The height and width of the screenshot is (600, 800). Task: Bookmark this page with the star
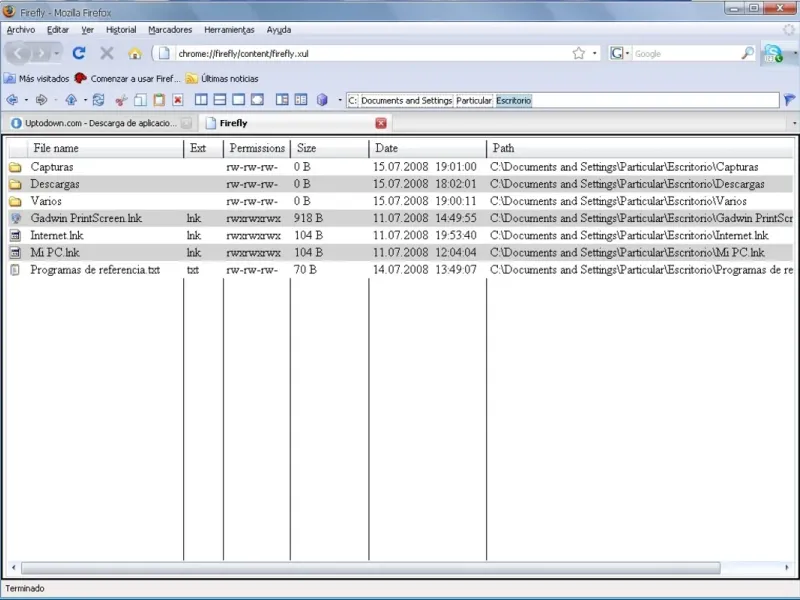[x=579, y=53]
